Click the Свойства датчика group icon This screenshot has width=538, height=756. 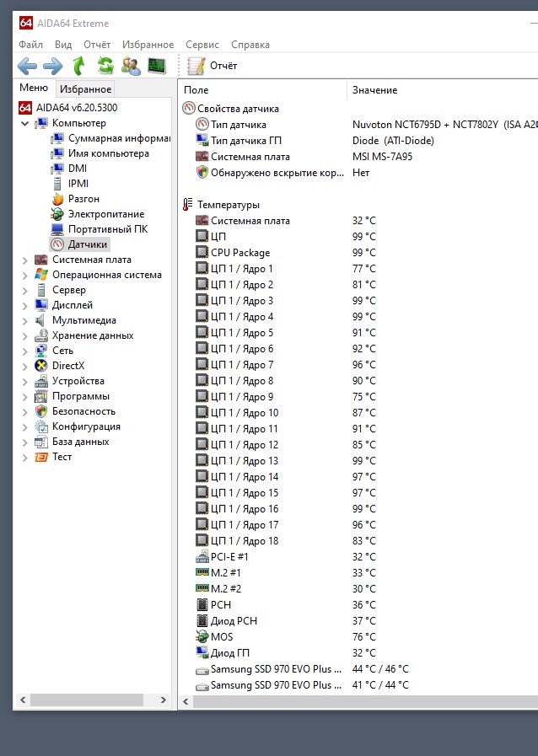(189, 108)
